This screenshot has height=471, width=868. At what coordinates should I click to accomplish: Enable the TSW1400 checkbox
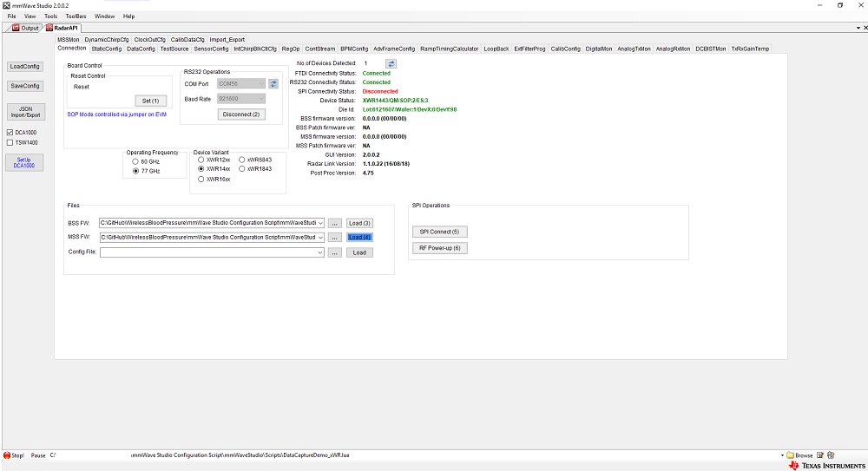tap(10, 143)
